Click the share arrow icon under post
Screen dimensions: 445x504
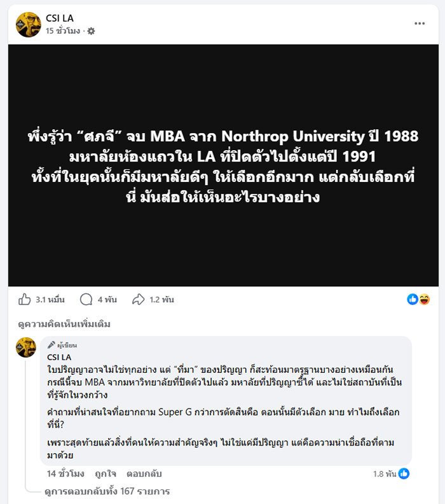pos(139,299)
